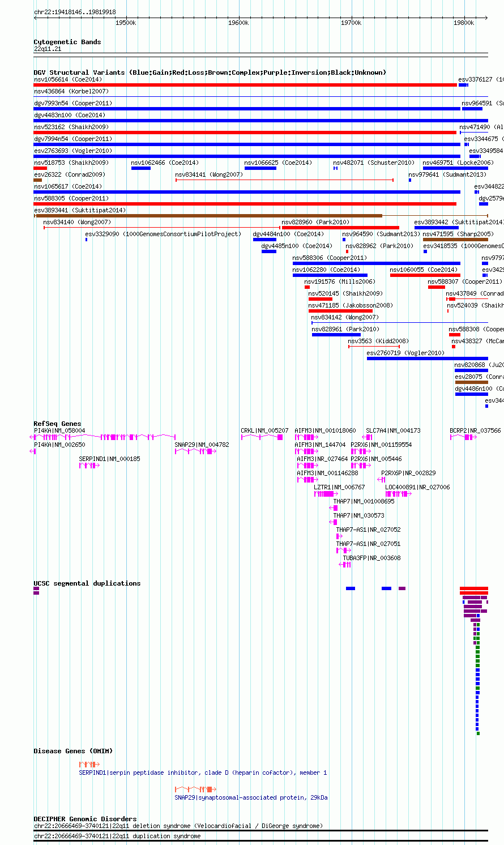Select the small nsv518753 (Shaikh2009) red bar
This screenshot has width=504, height=845.
40,168
